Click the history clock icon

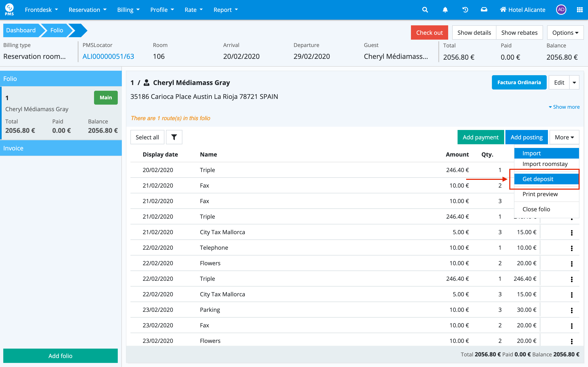pyautogui.click(x=465, y=10)
